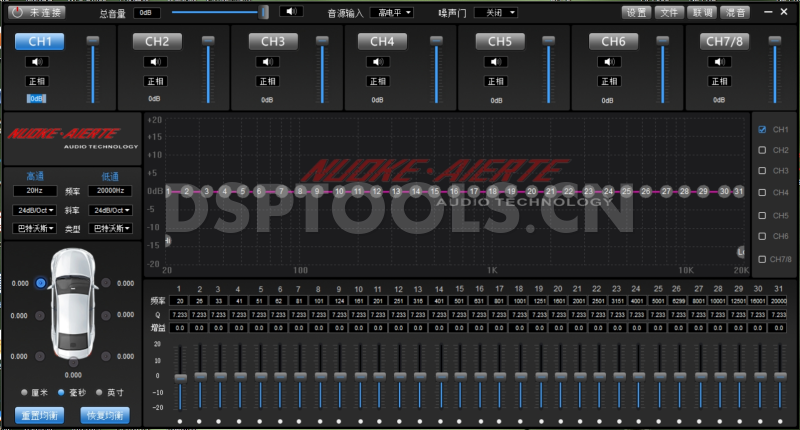This screenshot has width=800, height=430.
Task: Select the rear-center subwoofer dot behind the car
Action: pyautogui.click(x=73, y=362)
